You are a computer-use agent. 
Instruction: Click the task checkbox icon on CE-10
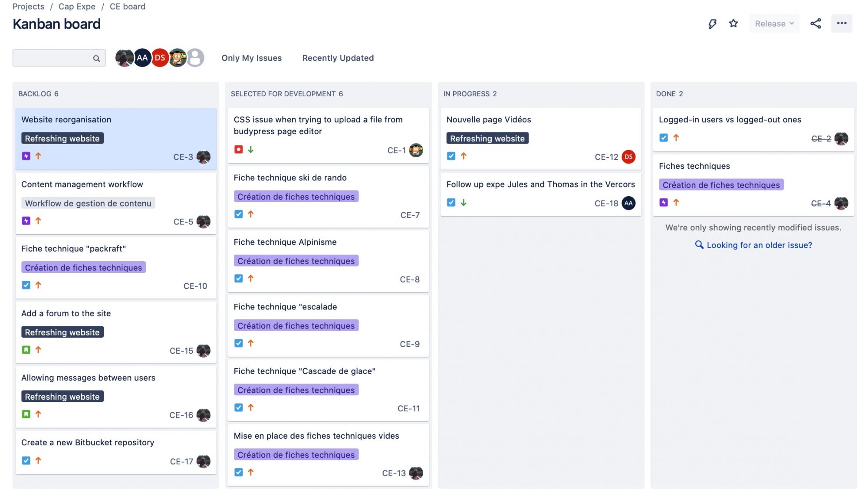pos(26,285)
